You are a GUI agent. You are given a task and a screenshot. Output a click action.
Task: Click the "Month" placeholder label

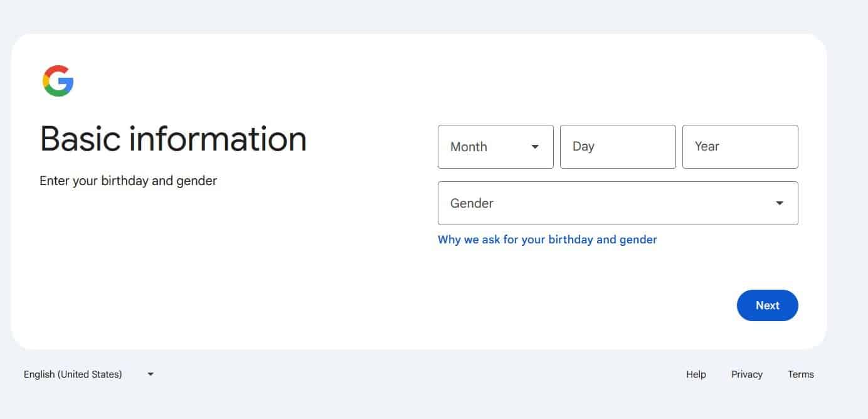[x=468, y=147]
